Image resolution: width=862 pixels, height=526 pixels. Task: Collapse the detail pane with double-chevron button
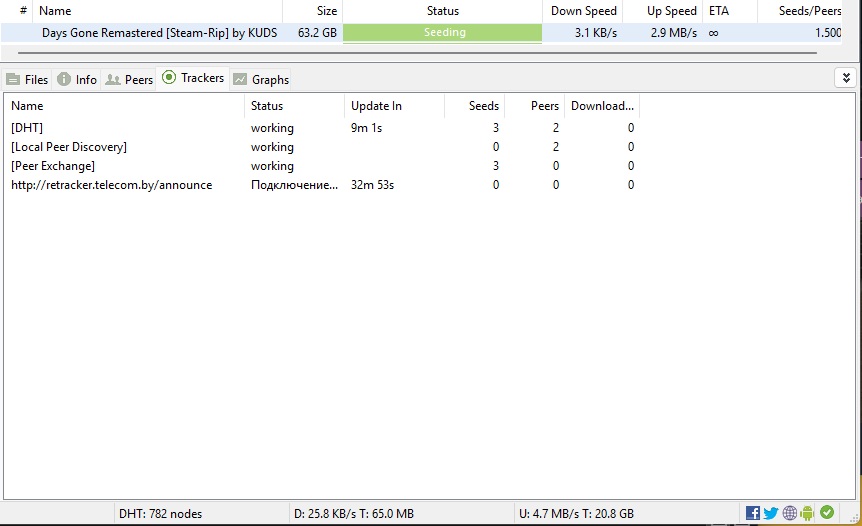tap(846, 78)
